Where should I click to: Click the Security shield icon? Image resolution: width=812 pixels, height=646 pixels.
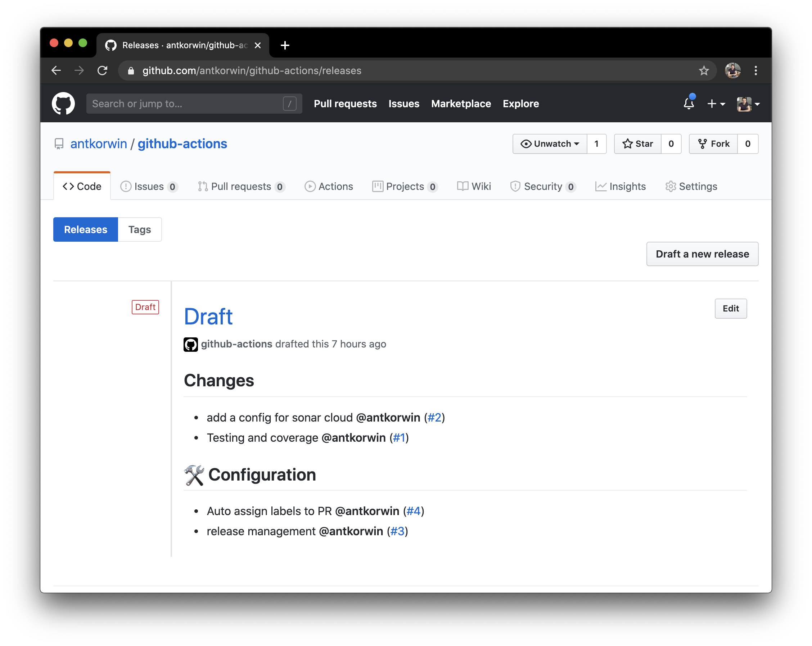pyautogui.click(x=514, y=186)
